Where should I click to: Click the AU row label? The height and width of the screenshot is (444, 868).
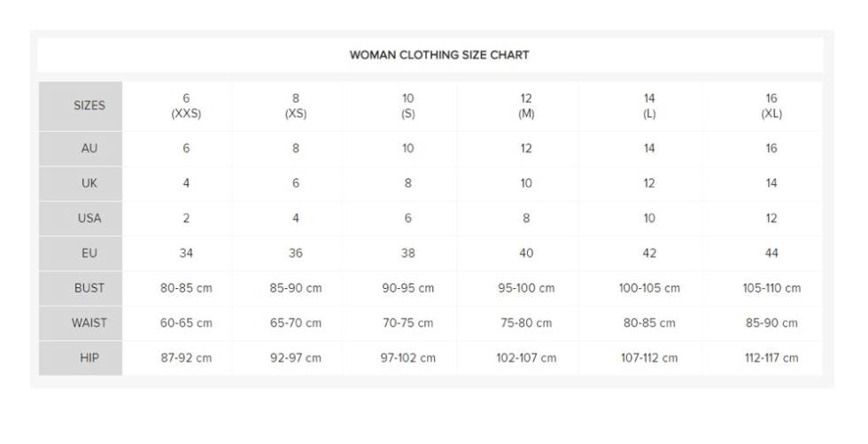(x=89, y=149)
